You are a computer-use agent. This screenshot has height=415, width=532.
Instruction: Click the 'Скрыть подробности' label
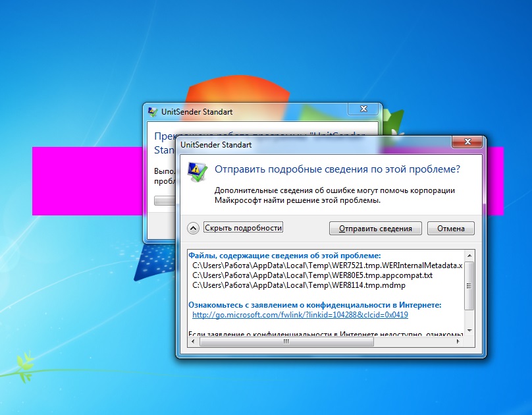point(243,228)
